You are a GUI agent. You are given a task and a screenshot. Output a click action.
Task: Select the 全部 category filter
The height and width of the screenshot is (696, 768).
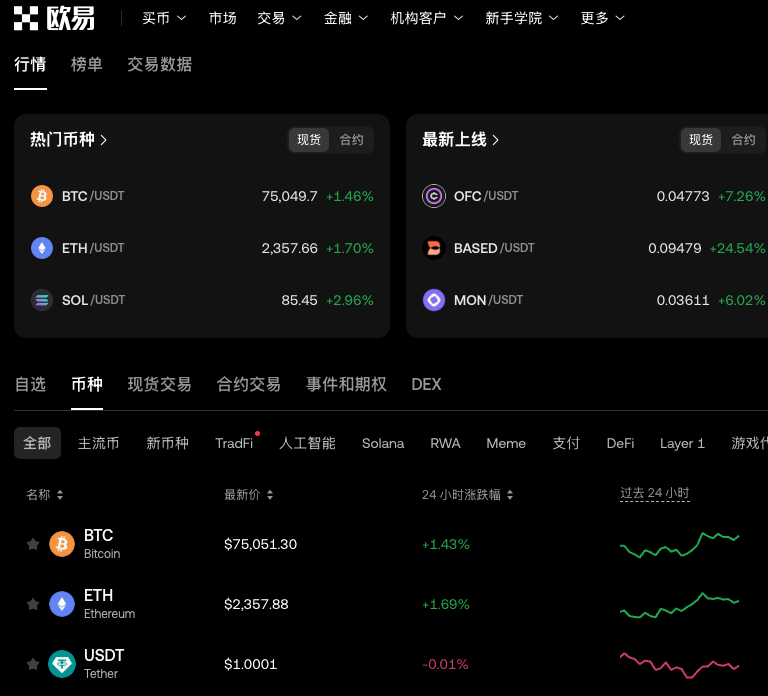coord(37,443)
